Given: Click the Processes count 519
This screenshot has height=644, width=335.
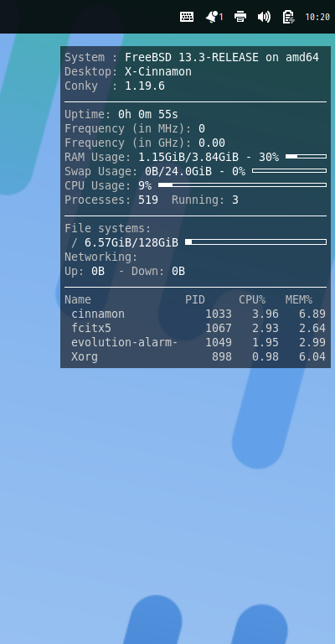Looking at the screenshot, I should click(x=148, y=200).
